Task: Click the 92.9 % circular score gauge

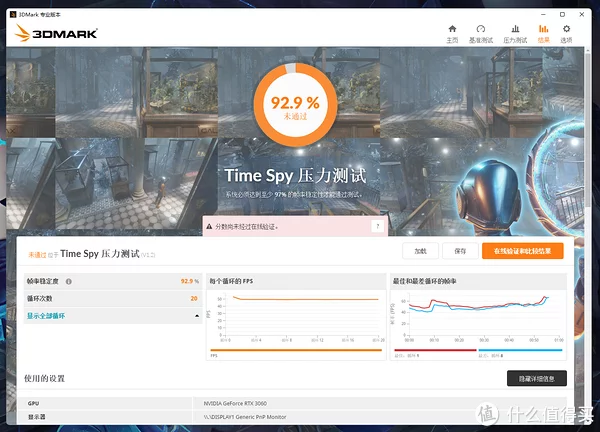Action: (295, 105)
